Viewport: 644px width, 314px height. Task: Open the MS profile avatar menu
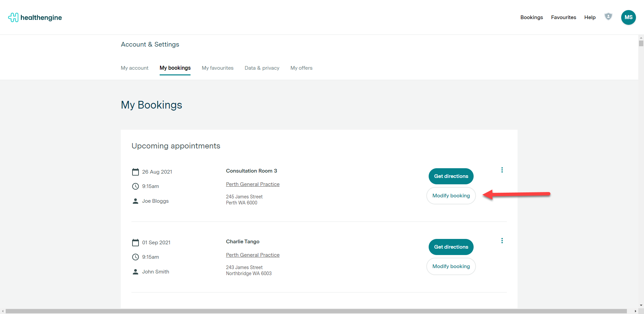pyautogui.click(x=628, y=17)
